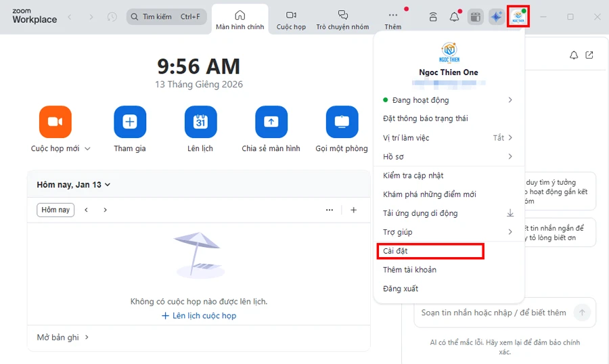This screenshot has width=609, height=364.
Task: Click the phone/device icon in the top bar
Action: tap(433, 17)
